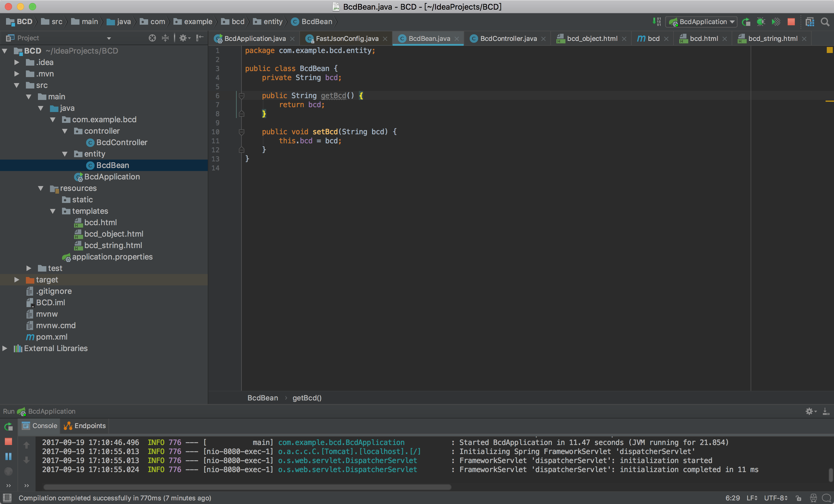
Task: Toggle fold marker on getBcd method
Action: (x=241, y=96)
